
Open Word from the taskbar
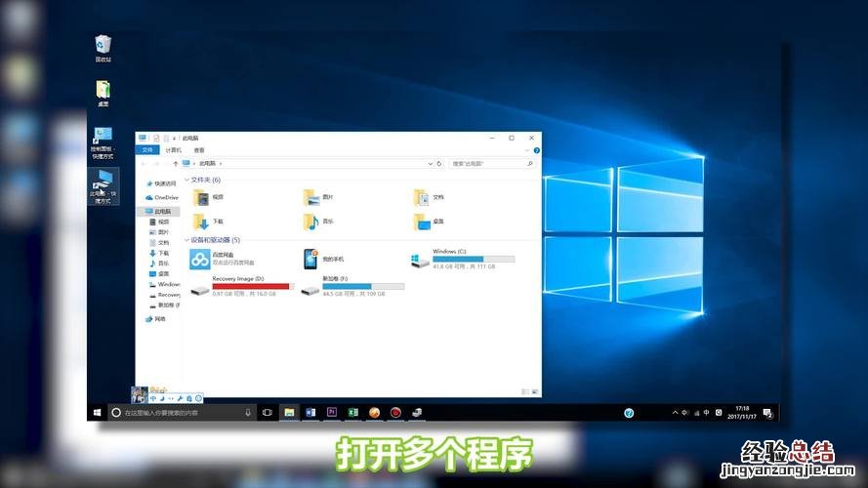click(310, 413)
